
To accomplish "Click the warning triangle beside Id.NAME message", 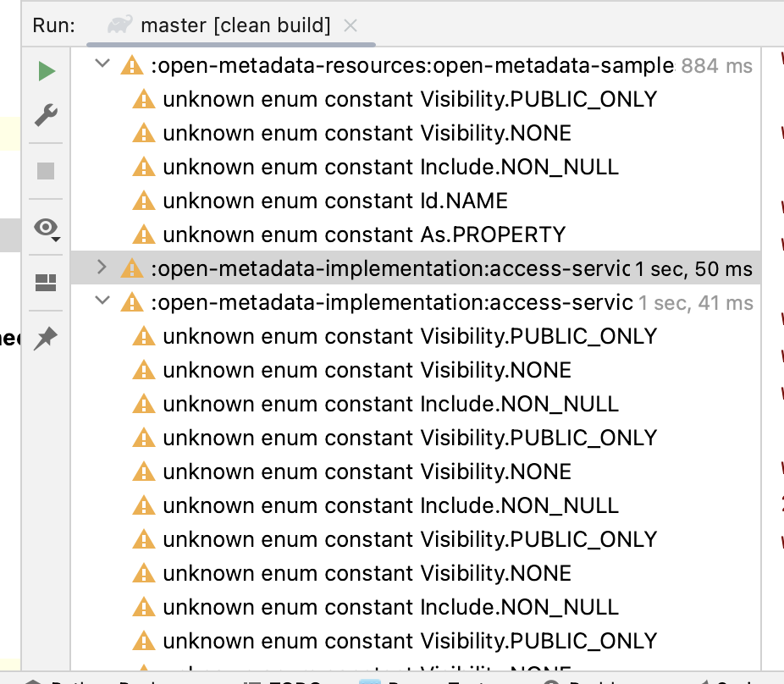I will 143,201.
